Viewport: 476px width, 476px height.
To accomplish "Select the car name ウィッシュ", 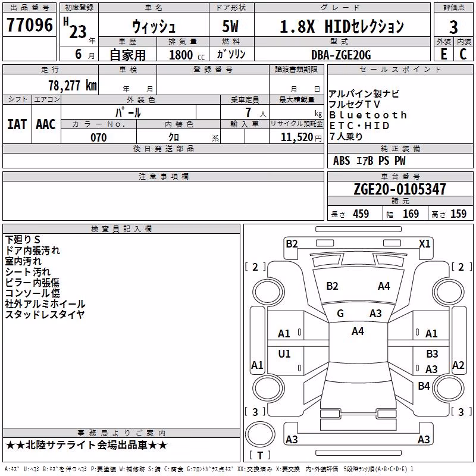I will pos(154,27).
